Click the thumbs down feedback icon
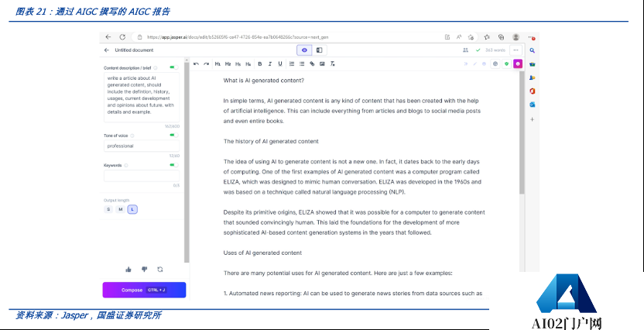 (144, 270)
